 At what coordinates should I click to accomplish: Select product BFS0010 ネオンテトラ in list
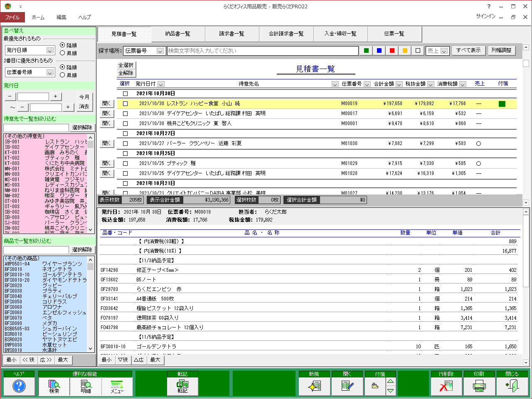45,269
